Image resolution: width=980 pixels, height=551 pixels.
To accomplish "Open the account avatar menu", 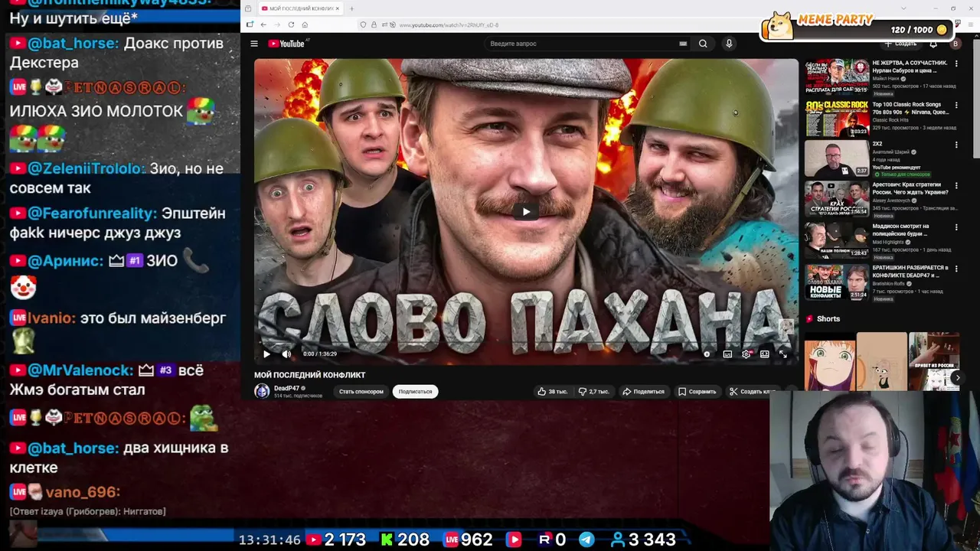I will tap(955, 44).
